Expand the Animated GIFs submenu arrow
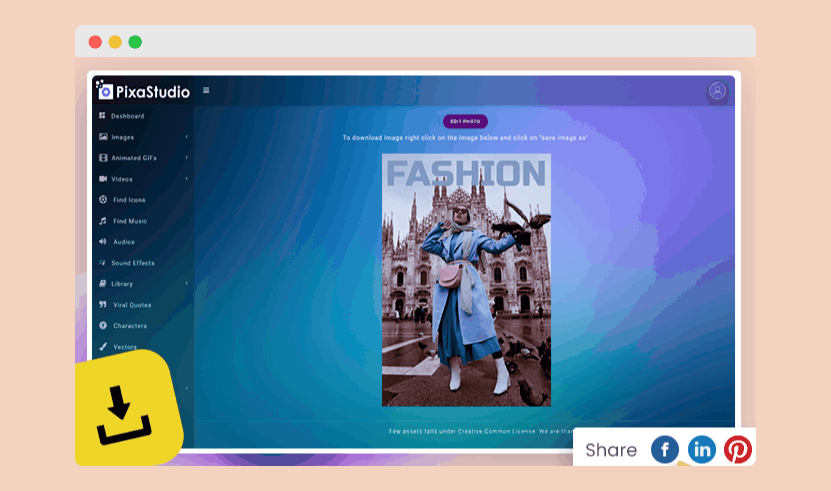 [x=186, y=158]
